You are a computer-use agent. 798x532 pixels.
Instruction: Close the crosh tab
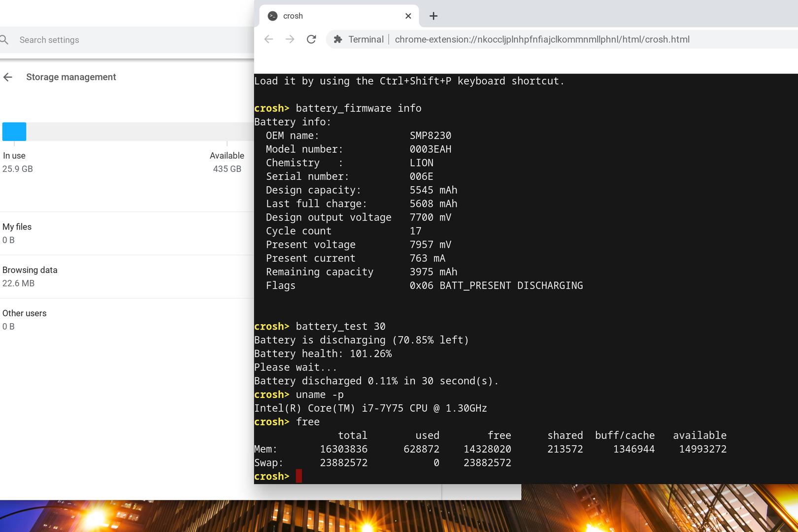408,16
